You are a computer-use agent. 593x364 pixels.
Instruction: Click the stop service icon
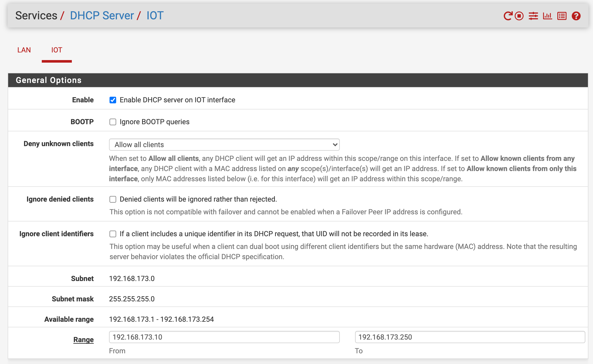coord(519,16)
